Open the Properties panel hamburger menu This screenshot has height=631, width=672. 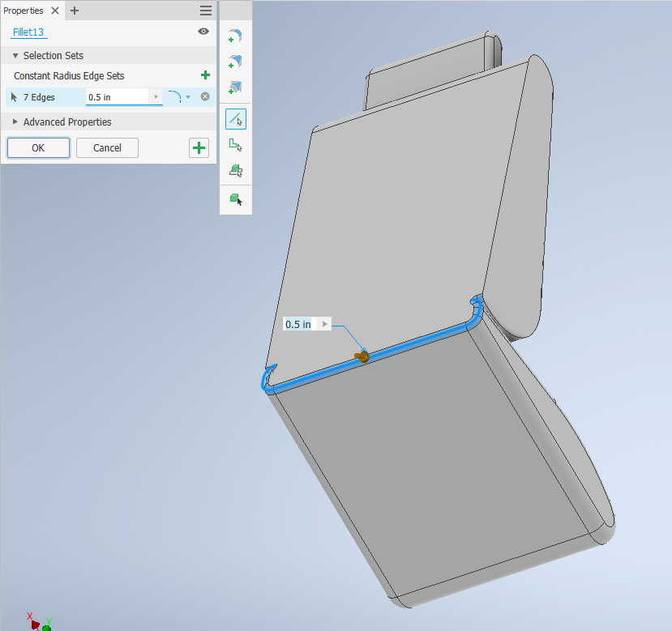(206, 11)
